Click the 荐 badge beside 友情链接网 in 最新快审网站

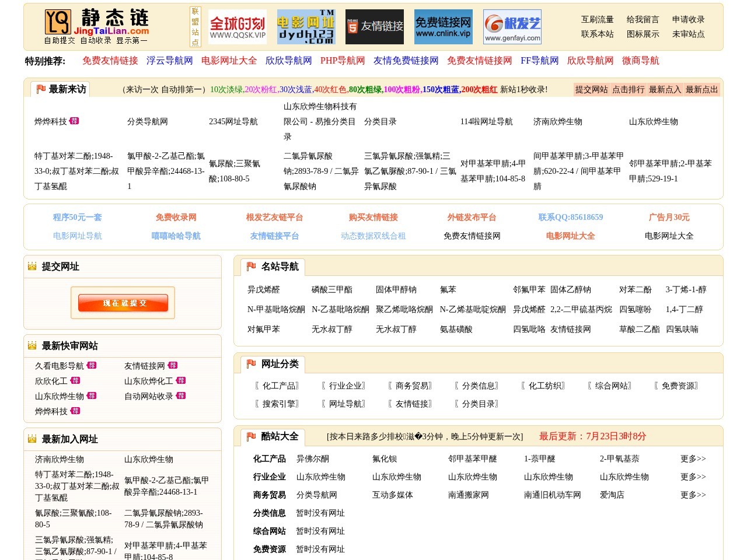click(x=173, y=365)
